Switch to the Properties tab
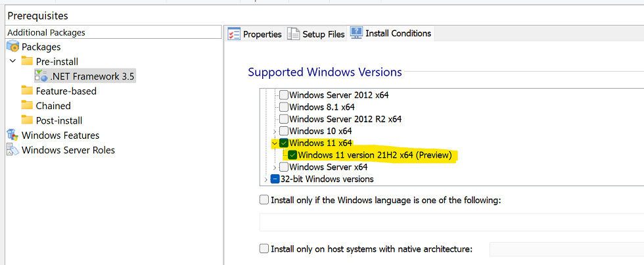The height and width of the screenshot is (265, 644). click(255, 34)
